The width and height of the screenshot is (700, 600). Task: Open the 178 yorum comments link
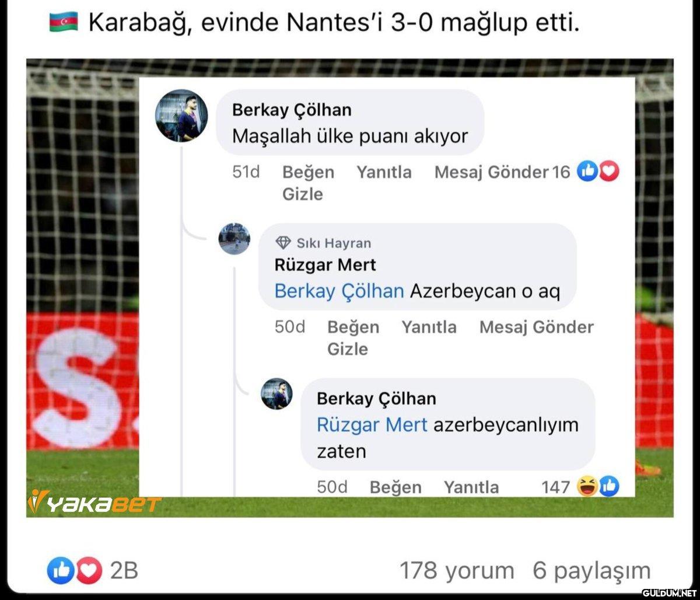click(457, 571)
